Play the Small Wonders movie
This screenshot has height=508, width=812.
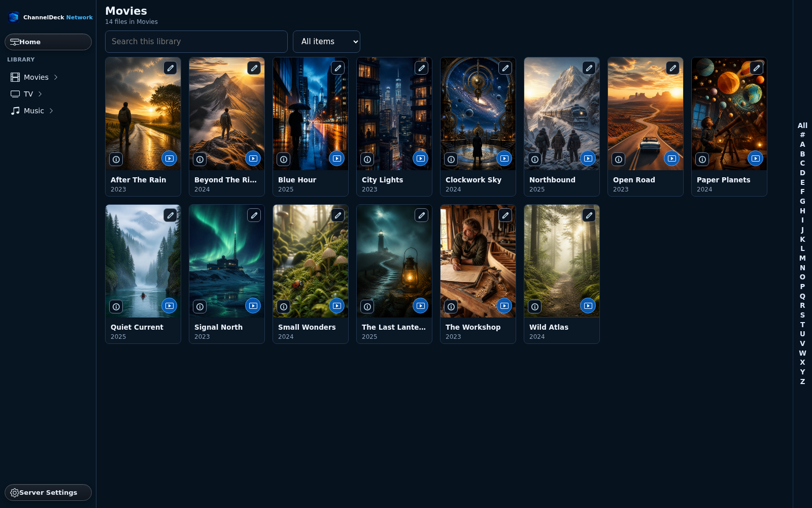[x=337, y=306]
